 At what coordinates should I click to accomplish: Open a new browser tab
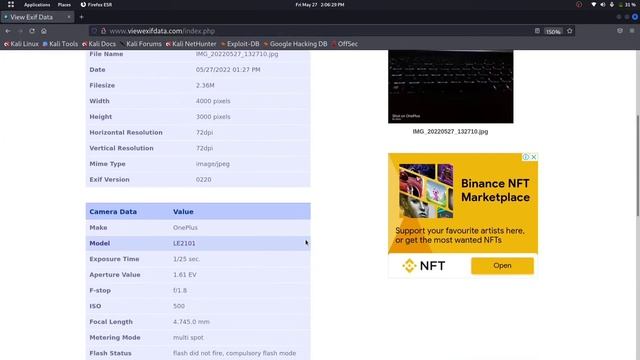tap(81, 17)
